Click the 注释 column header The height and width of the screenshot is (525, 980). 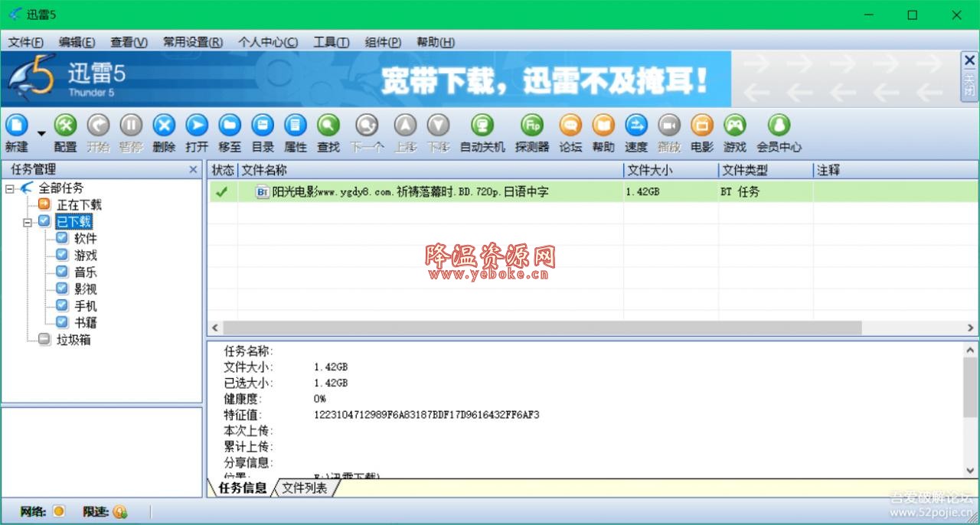pos(896,170)
